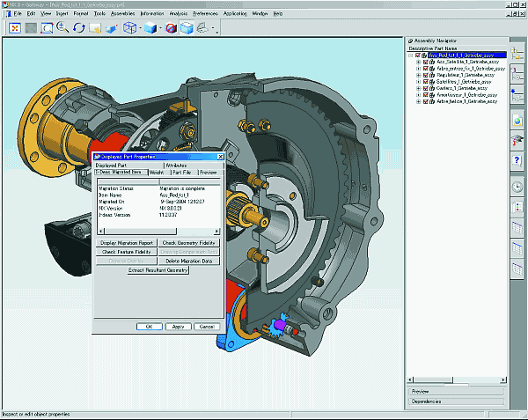Click the question mark Help sidebar icon
This screenshot has width=528, height=420.
tap(517, 160)
